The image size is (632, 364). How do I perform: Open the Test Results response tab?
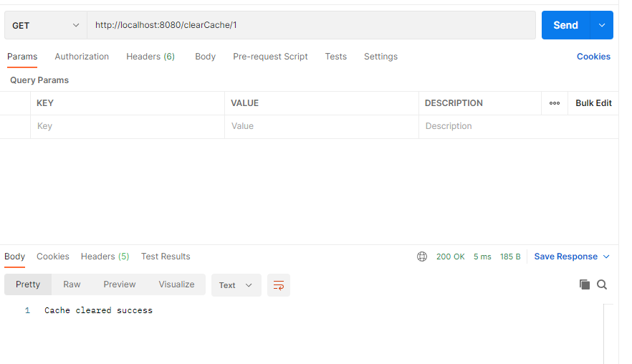[x=166, y=257]
